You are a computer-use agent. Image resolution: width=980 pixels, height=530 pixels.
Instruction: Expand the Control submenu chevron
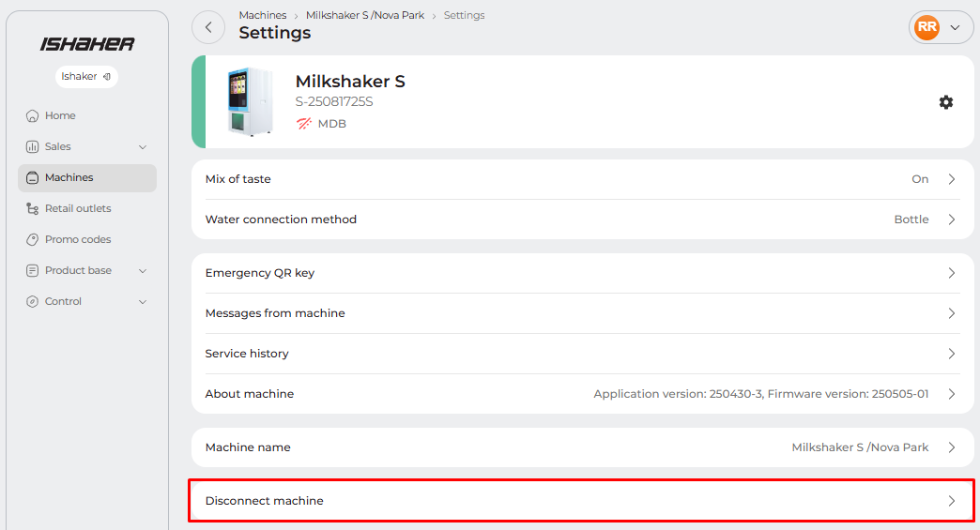click(143, 302)
